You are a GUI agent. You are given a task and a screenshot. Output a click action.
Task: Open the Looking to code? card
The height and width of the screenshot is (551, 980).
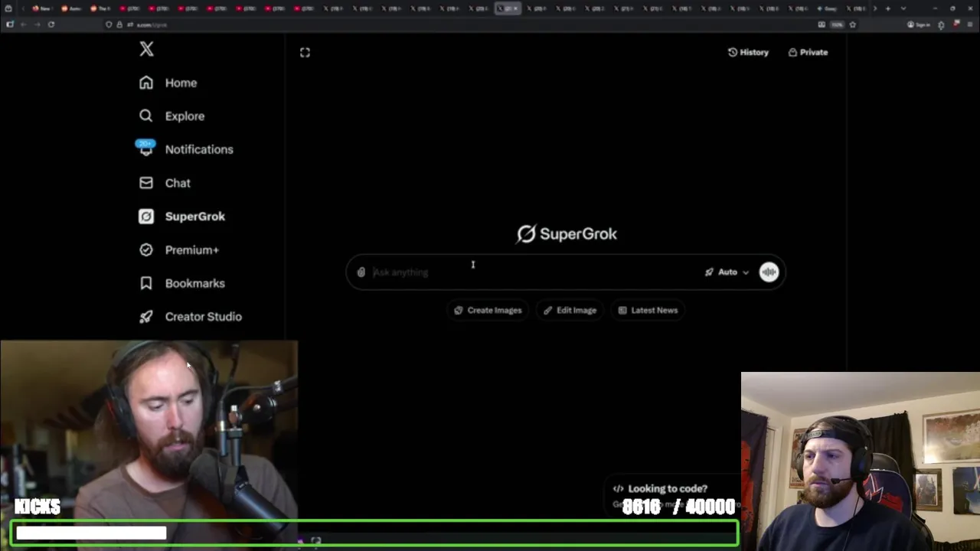[671, 494]
